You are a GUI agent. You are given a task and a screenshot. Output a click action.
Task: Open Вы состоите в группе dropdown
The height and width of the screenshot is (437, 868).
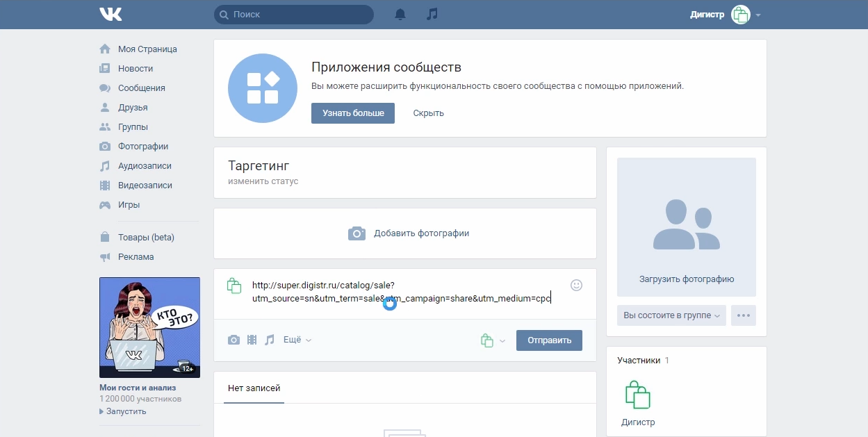point(671,315)
